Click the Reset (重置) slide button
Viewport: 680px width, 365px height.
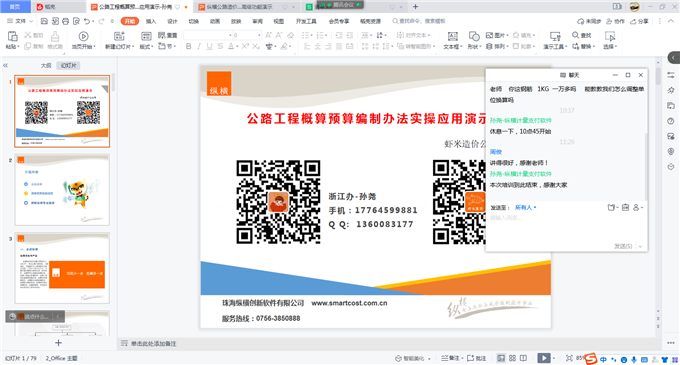[167, 35]
